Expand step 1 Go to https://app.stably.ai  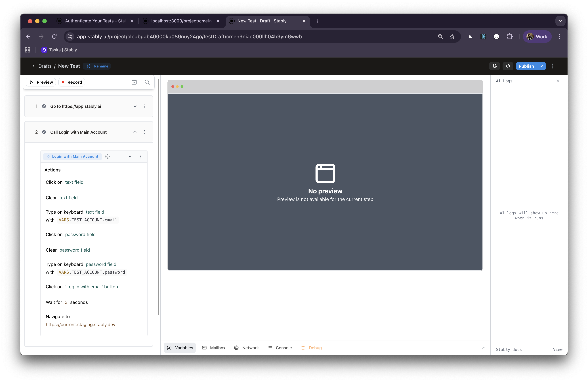click(x=135, y=106)
